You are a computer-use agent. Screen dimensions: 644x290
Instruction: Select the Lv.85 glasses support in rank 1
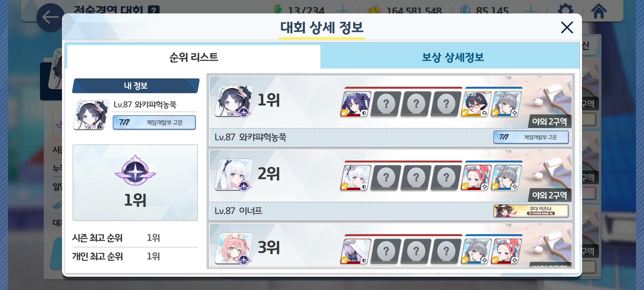coord(476,104)
